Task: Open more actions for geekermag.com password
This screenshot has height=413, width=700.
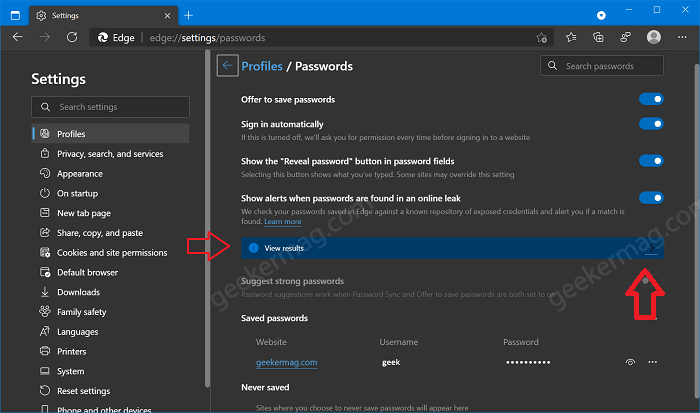Action: tap(653, 362)
